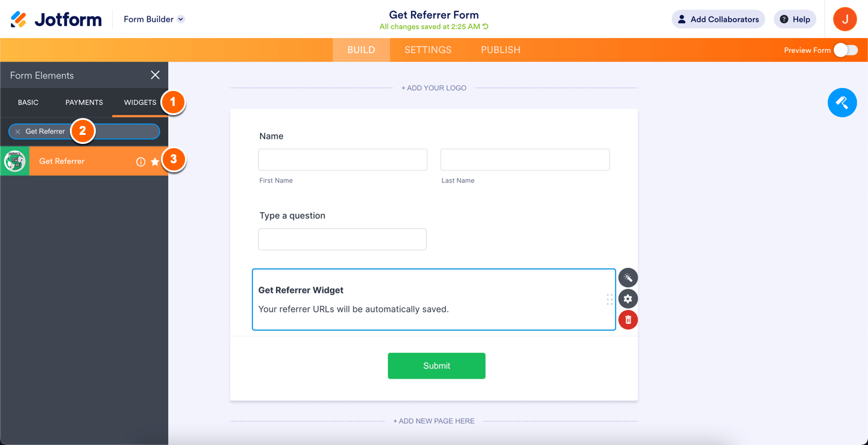Expand the Form Builder dropdown
Viewport: 868px width, 445px height.
(153, 19)
